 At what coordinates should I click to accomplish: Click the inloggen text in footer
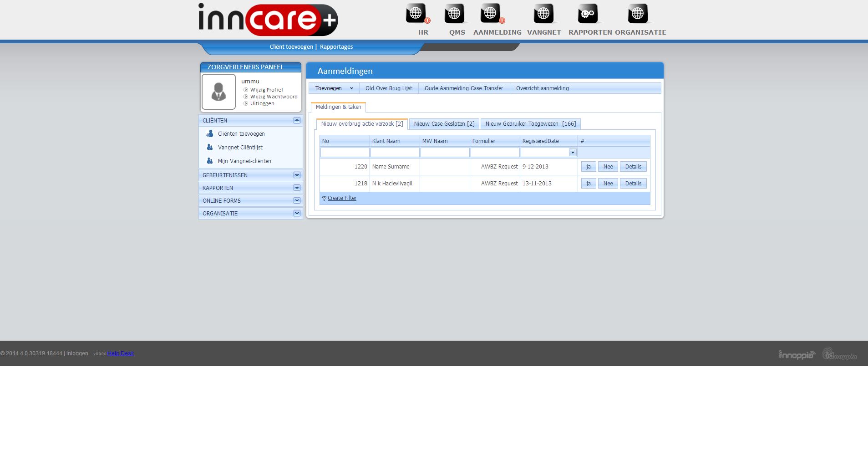[77, 353]
